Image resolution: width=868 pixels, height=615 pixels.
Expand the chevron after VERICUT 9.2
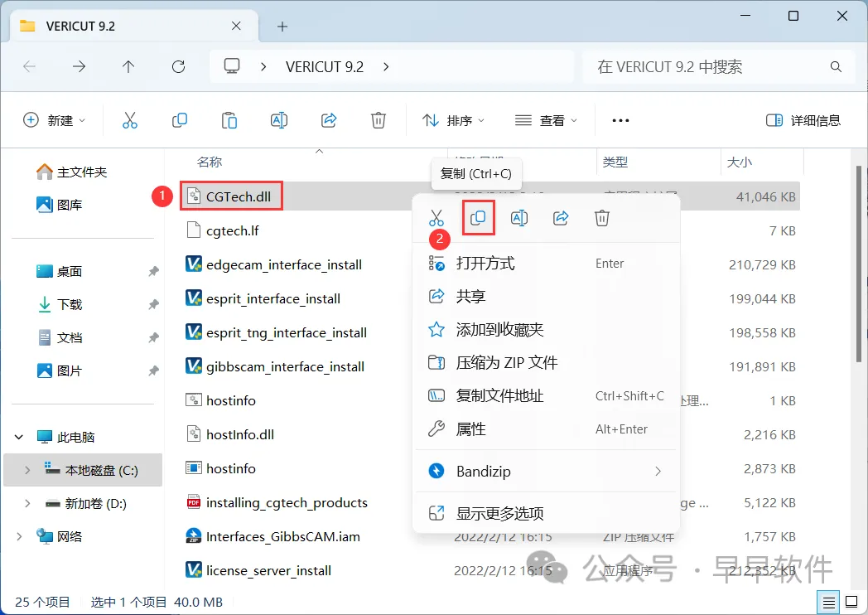[x=386, y=67]
